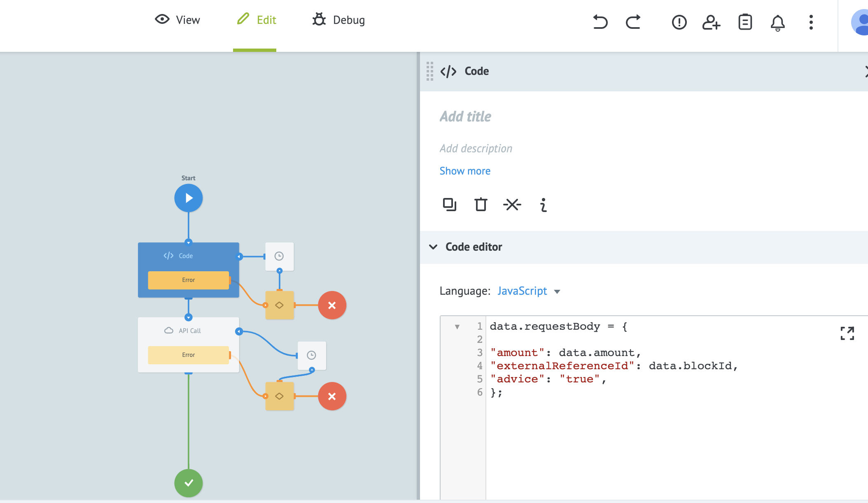Click the Show more link
Image resolution: width=868 pixels, height=503 pixels.
(464, 170)
